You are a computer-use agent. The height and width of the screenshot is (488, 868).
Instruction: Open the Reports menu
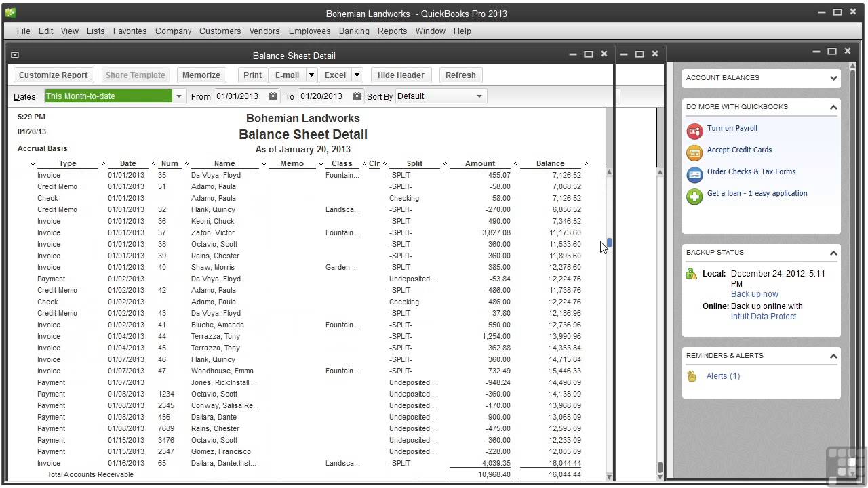point(392,31)
